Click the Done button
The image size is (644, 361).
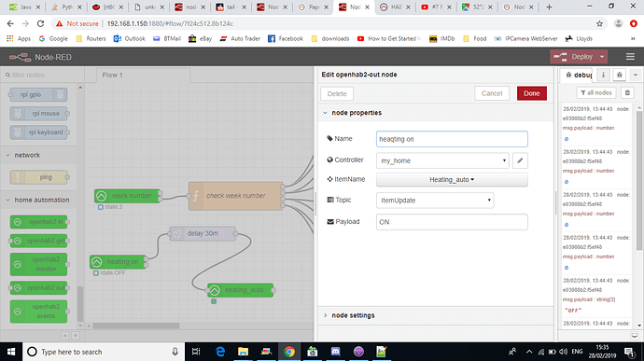pyautogui.click(x=531, y=93)
